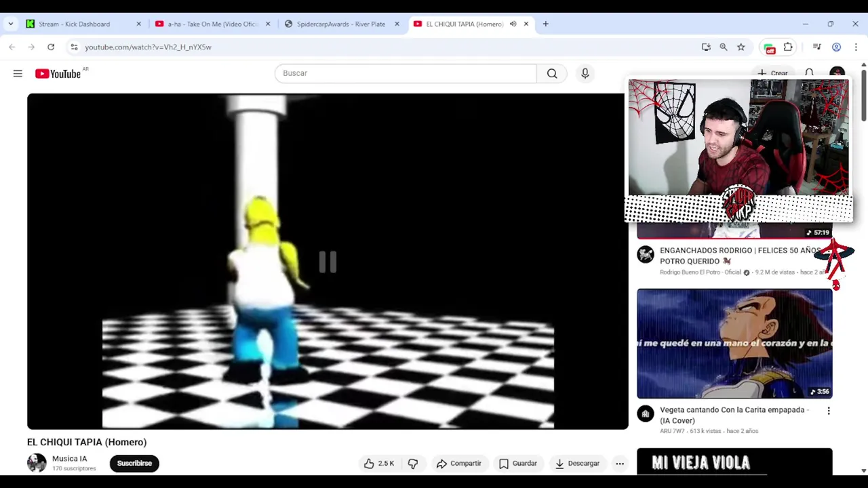Bookmark this page with star icon
This screenshot has width=868, height=488.
[x=741, y=47]
